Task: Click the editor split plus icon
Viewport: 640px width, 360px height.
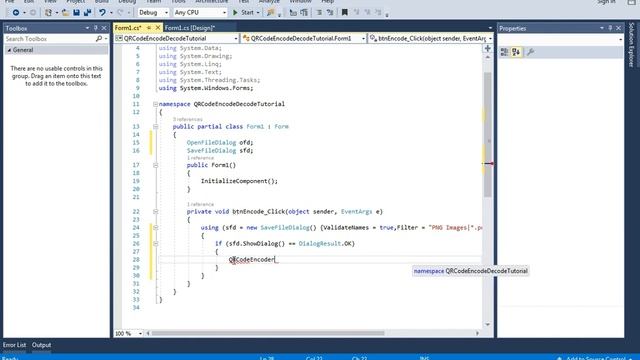Action: click(487, 49)
